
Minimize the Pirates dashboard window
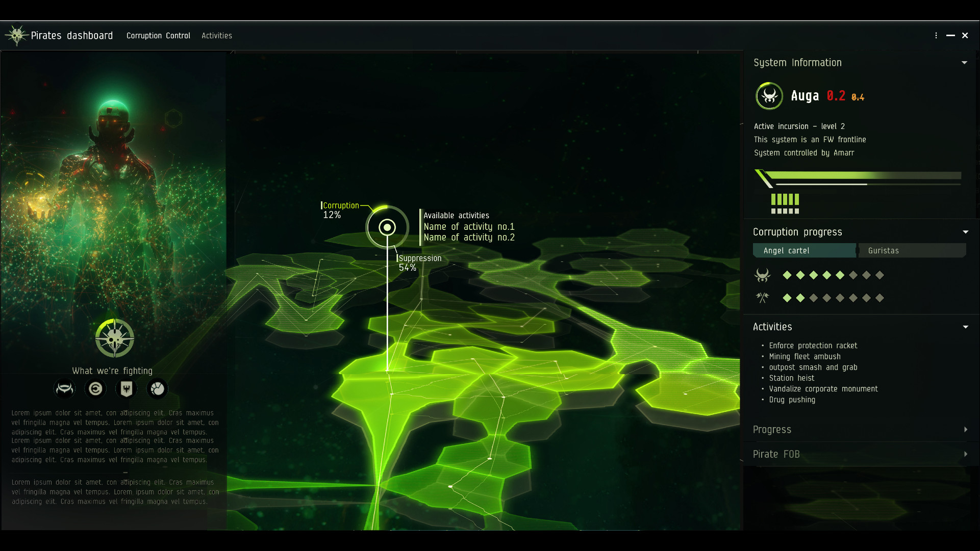coord(950,36)
